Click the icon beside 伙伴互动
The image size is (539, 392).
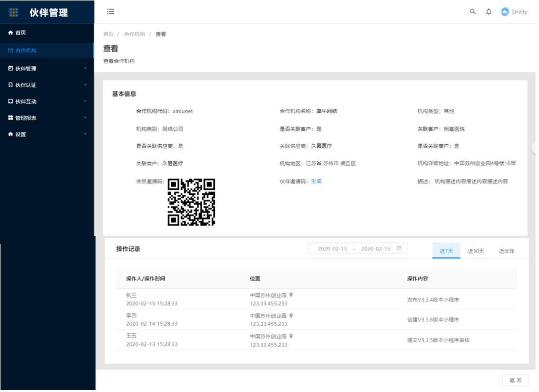[x=11, y=101]
